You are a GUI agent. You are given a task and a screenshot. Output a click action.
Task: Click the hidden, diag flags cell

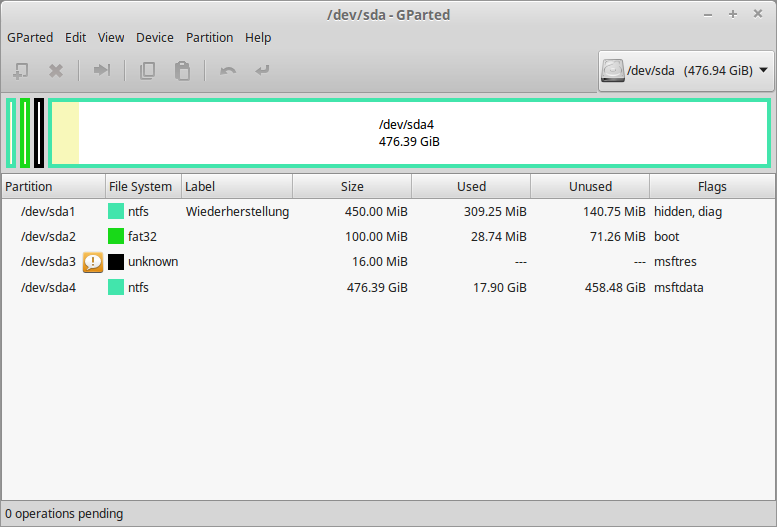pos(688,212)
